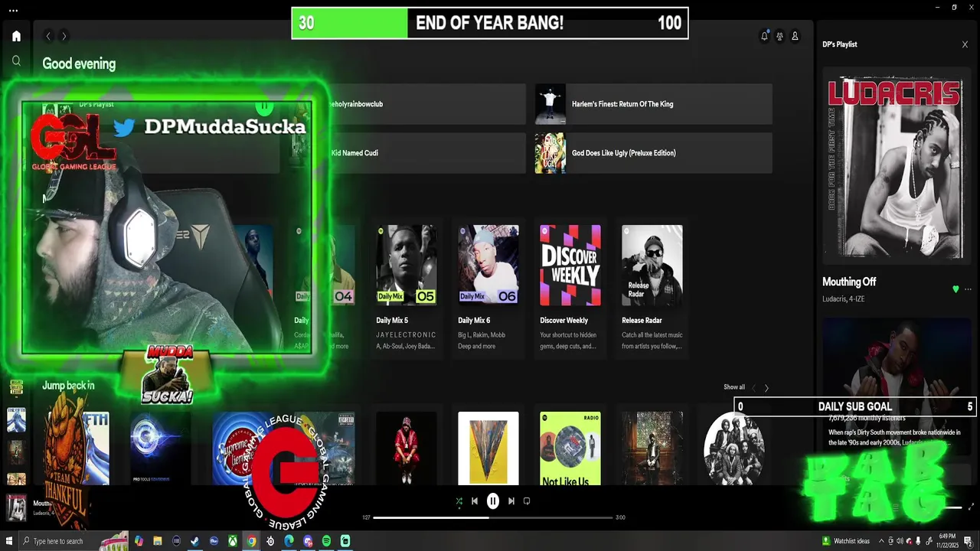Page Jump back in carousel right
Viewport: 980px width, 551px height.
pos(766,388)
